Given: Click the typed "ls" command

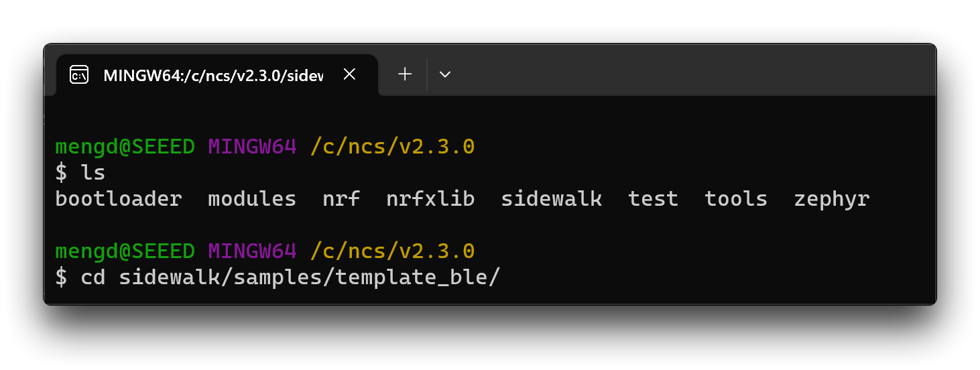Looking at the screenshot, I should pos(93,173).
